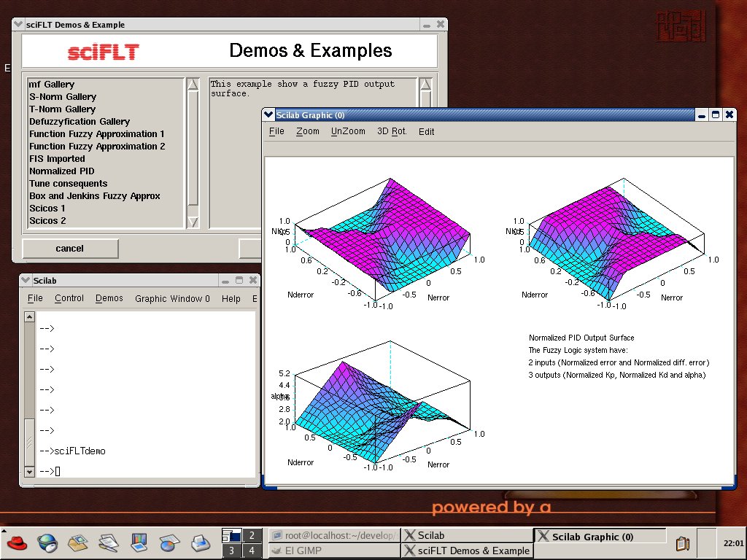
Task: Open the printer manager icon in panel
Action: (201, 542)
